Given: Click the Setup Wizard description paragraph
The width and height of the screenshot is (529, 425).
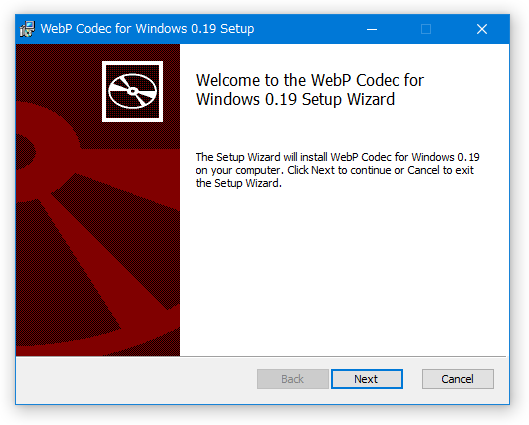Looking at the screenshot, I should (337, 170).
